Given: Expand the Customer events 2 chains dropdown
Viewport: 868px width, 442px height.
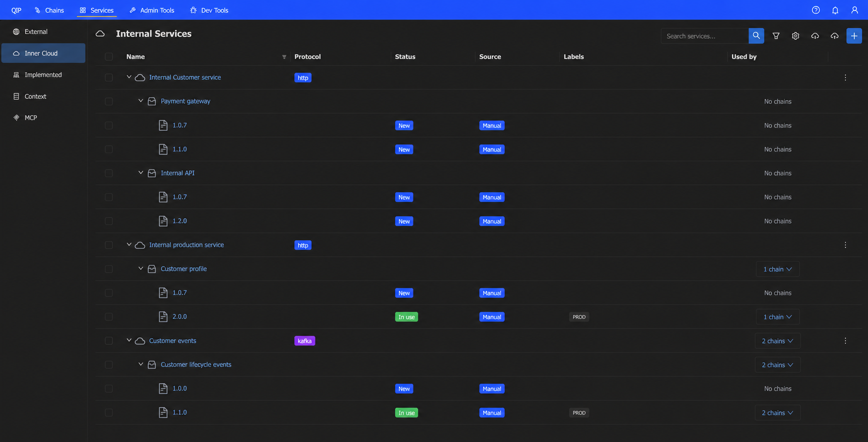Looking at the screenshot, I should (777, 341).
